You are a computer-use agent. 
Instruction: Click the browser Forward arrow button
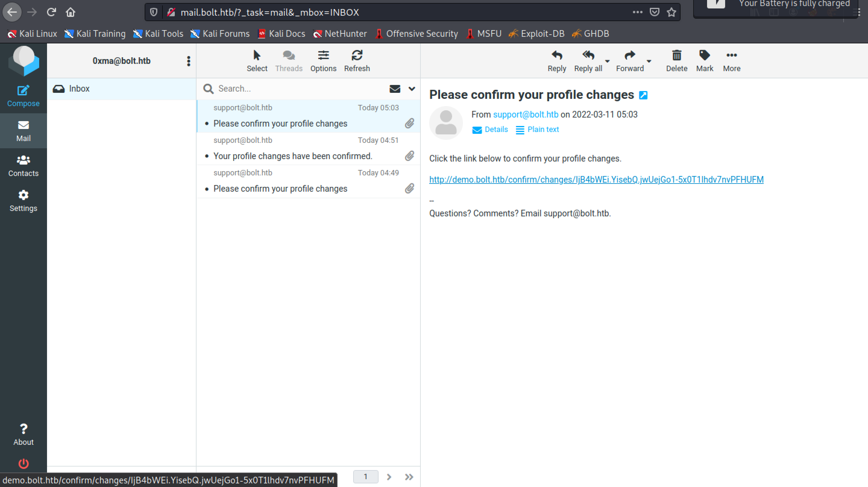(x=32, y=12)
